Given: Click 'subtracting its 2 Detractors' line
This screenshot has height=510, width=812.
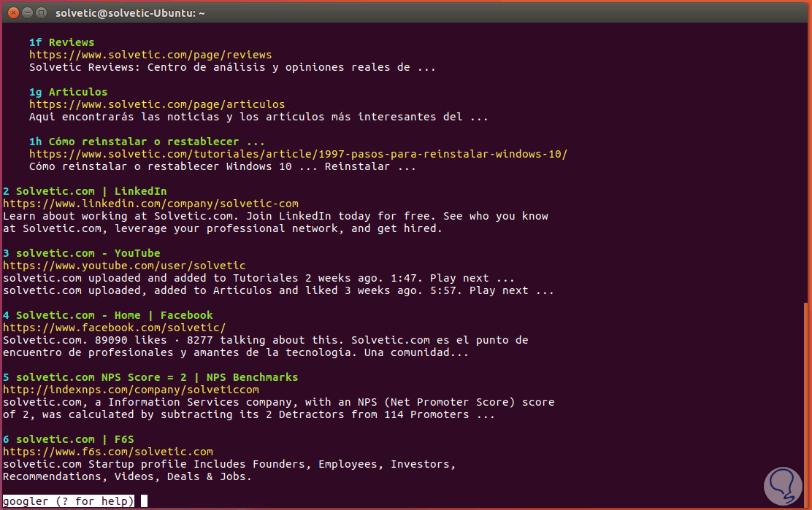Looking at the screenshot, I should (249, 415).
